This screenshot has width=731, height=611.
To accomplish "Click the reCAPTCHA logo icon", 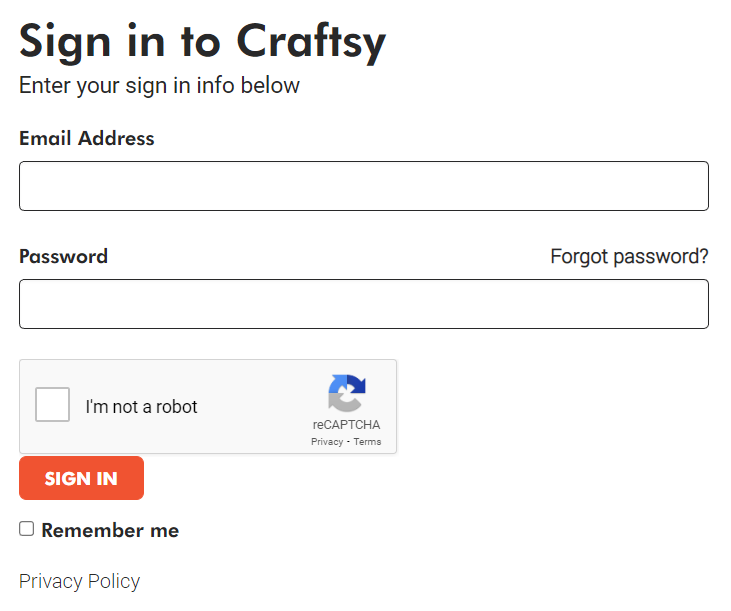I will point(347,393).
